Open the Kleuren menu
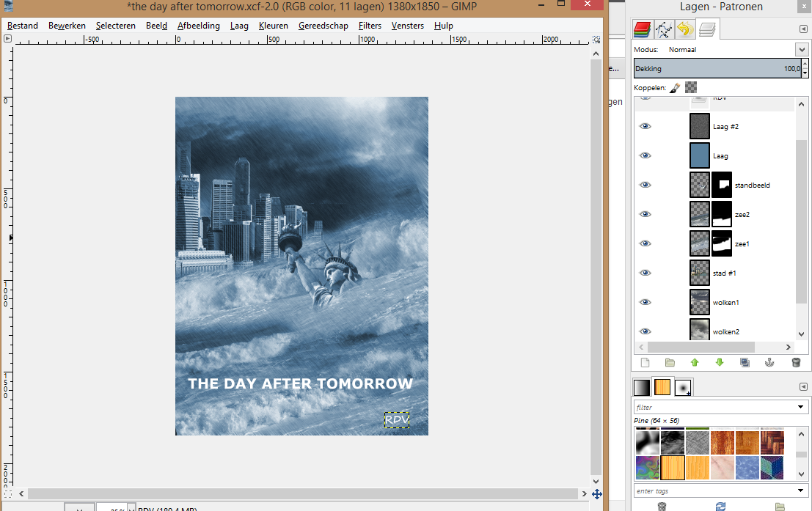812x511 pixels. pos(274,26)
